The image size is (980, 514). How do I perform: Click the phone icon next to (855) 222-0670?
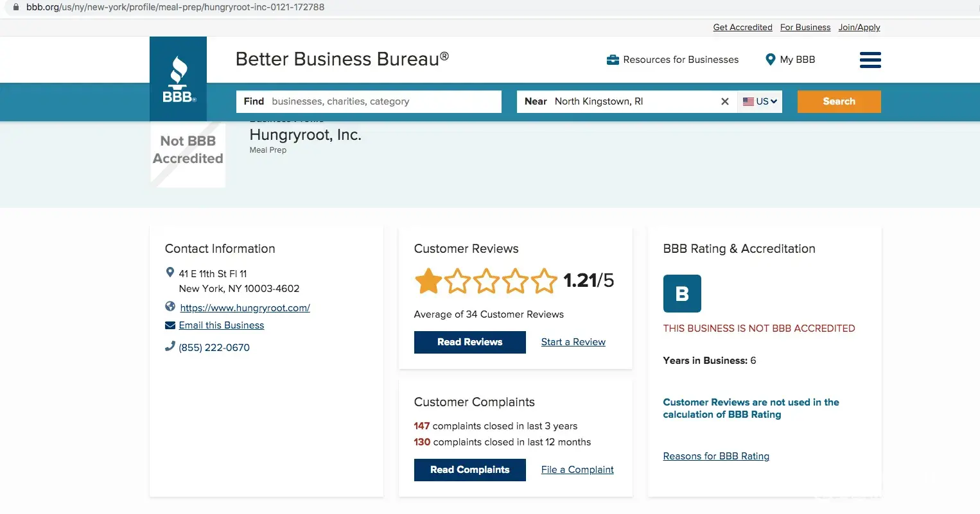170,347
